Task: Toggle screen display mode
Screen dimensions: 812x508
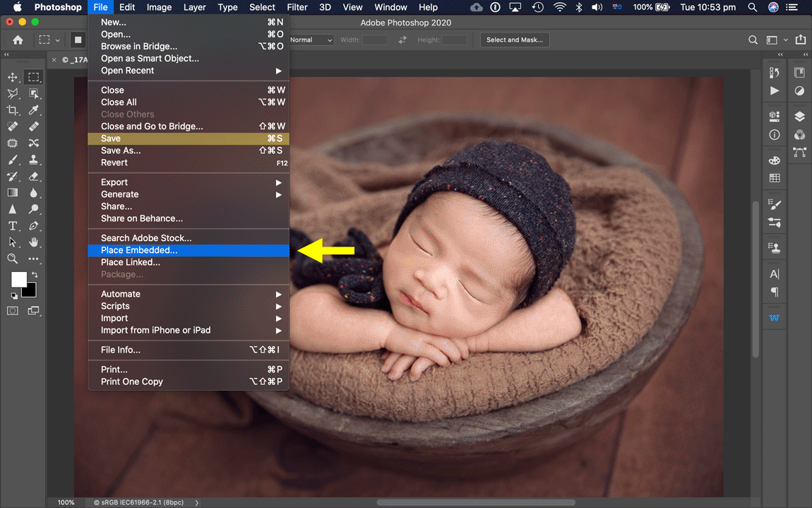Action: (x=33, y=311)
